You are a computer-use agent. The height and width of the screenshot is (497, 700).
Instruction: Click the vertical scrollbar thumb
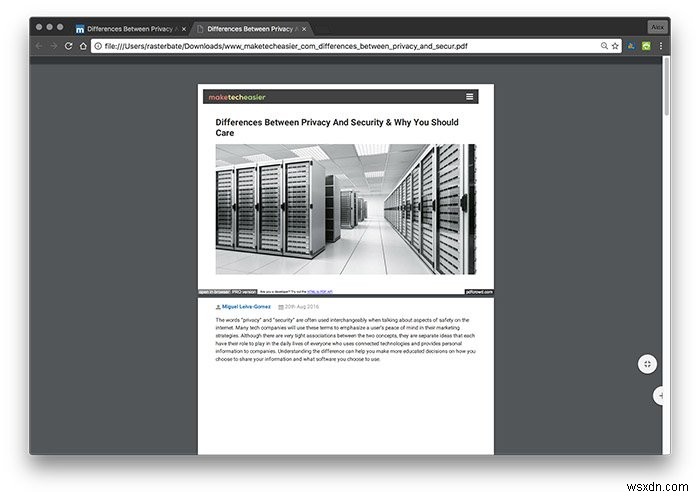(x=667, y=87)
